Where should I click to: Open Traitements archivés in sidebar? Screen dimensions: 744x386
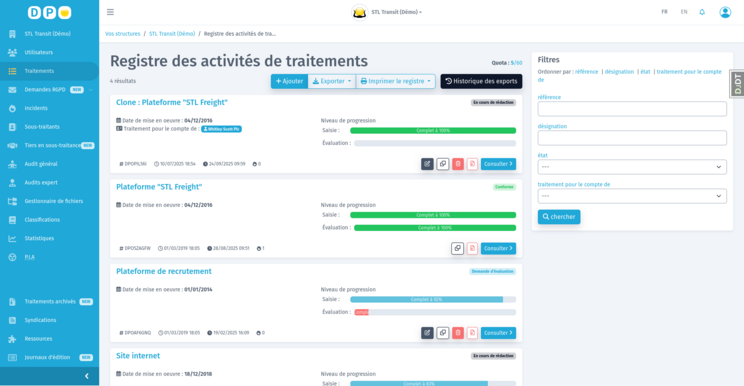[49, 302]
